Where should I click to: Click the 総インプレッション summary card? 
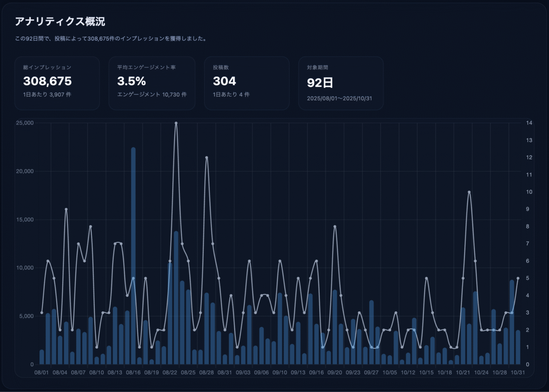coord(57,83)
